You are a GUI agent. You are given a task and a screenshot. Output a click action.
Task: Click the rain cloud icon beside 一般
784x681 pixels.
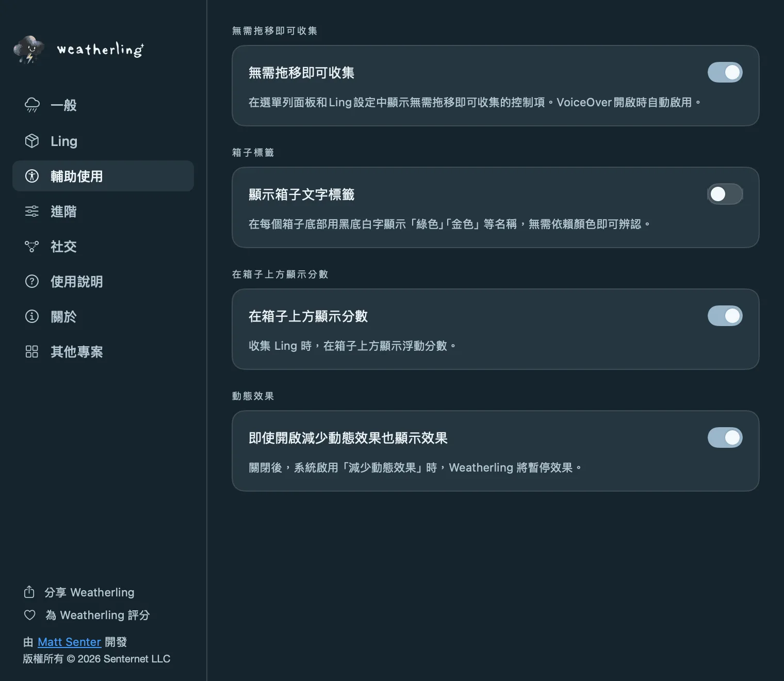[32, 105]
